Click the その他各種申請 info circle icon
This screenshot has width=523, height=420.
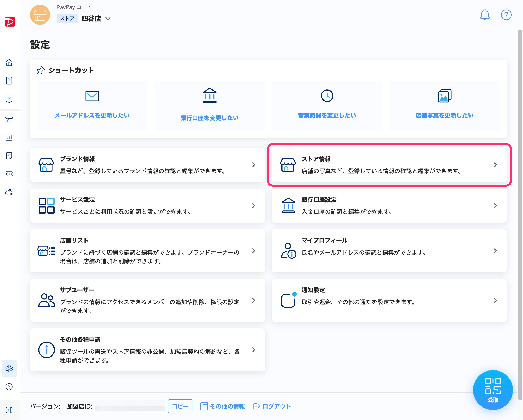point(46,350)
